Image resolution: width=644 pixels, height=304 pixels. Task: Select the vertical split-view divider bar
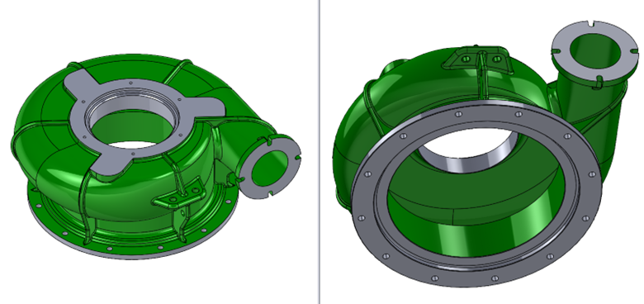(x=320, y=152)
